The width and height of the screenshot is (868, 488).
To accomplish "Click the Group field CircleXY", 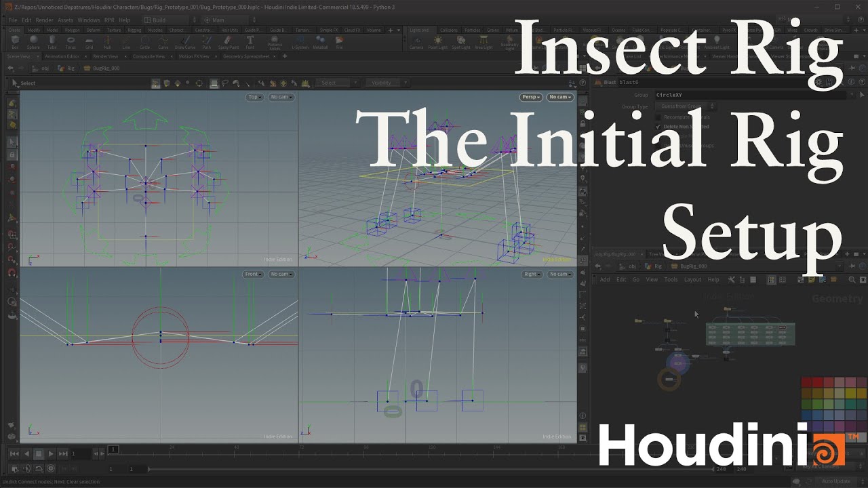I will [751, 95].
